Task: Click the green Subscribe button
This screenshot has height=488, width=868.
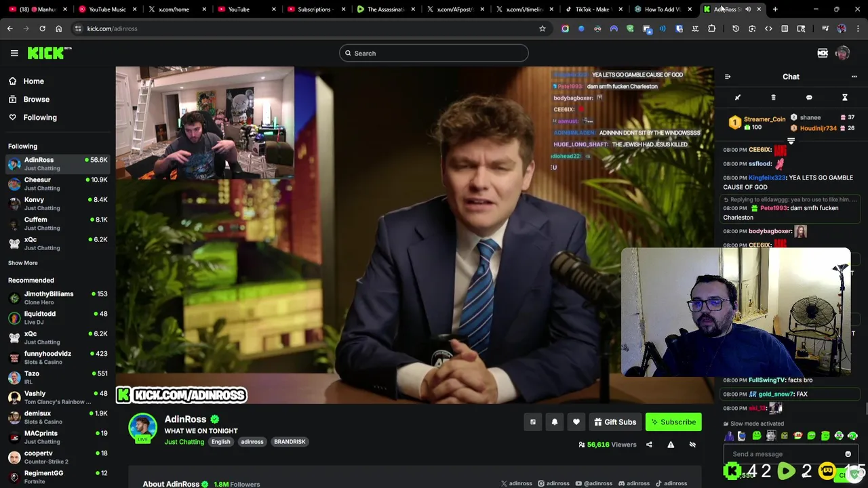Action: coord(673,422)
